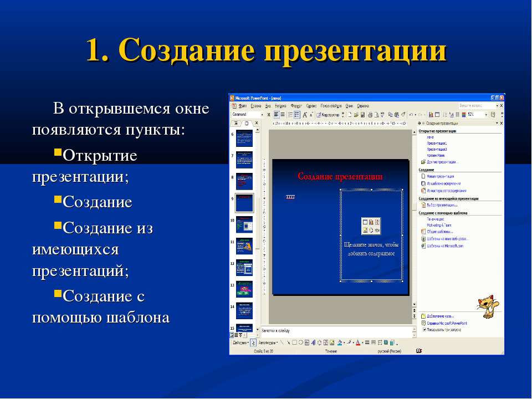Open the Формат menu

[x=296, y=106]
